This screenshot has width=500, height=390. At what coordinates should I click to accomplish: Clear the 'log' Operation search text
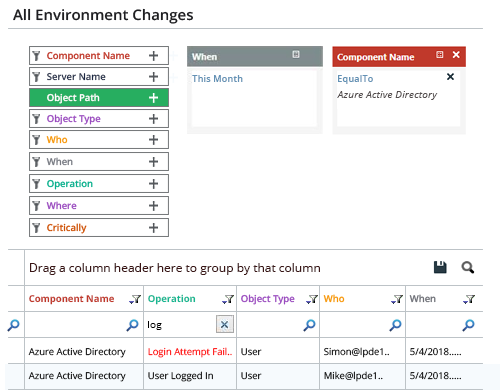pyautogui.click(x=225, y=324)
